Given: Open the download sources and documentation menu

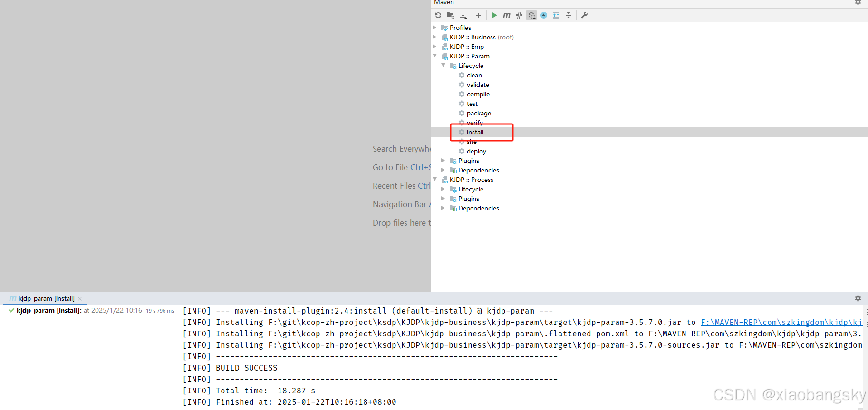Looking at the screenshot, I should [x=463, y=15].
